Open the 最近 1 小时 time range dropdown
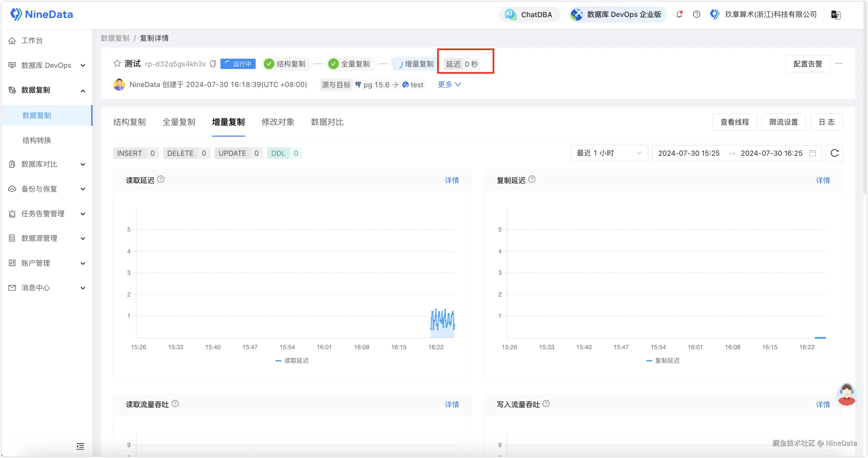 tap(609, 153)
